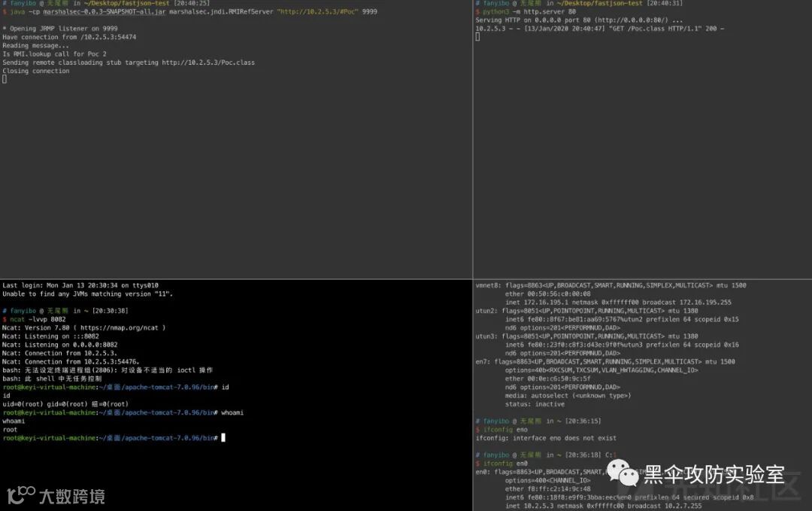This screenshot has height=511, width=812.
Task: Click the cursor at the final root shell prompt
Action: pos(223,438)
